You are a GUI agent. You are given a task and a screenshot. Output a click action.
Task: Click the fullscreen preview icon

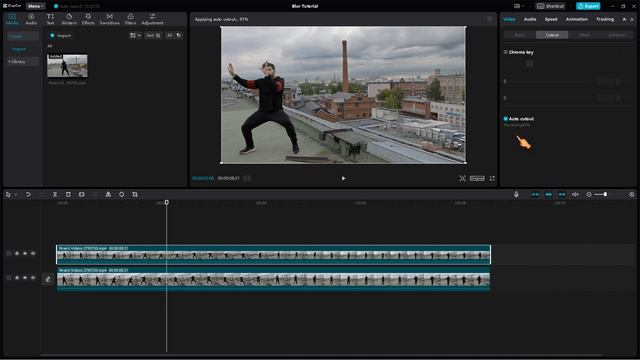492,178
